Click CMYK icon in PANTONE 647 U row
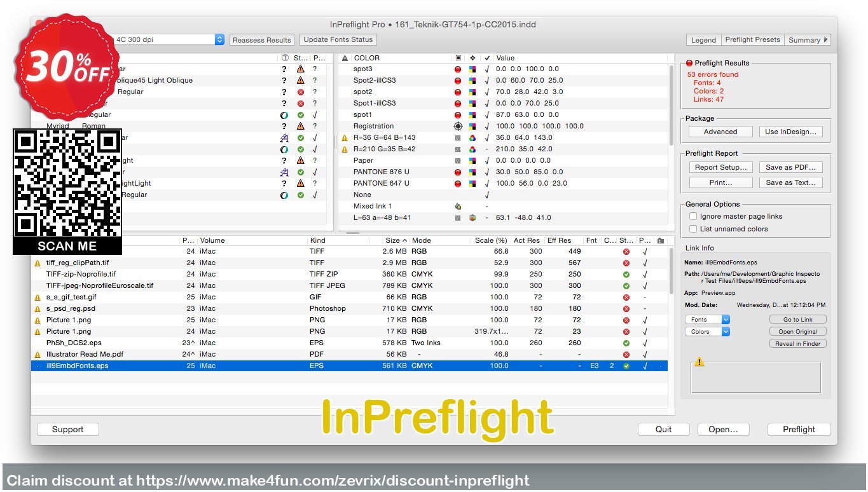The height and width of the screenshot is (492, 868). point(472,183)
